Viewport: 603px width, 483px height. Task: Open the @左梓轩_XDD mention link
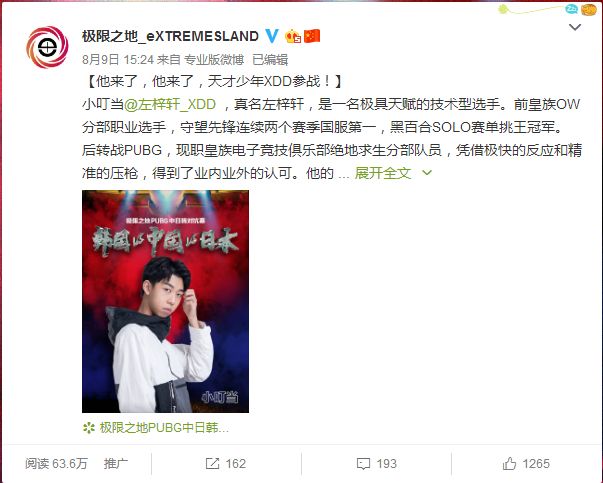tap(170, 104)
